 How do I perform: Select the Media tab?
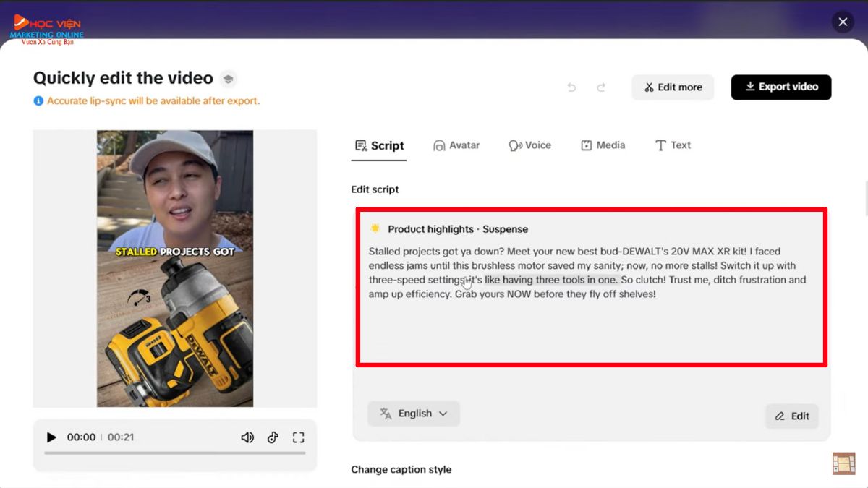point(603,145)
